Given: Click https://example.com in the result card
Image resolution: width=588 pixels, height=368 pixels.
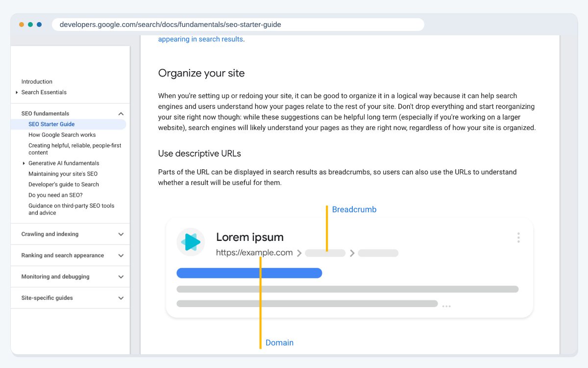Looking at the screenshot, I should point(254,253).
